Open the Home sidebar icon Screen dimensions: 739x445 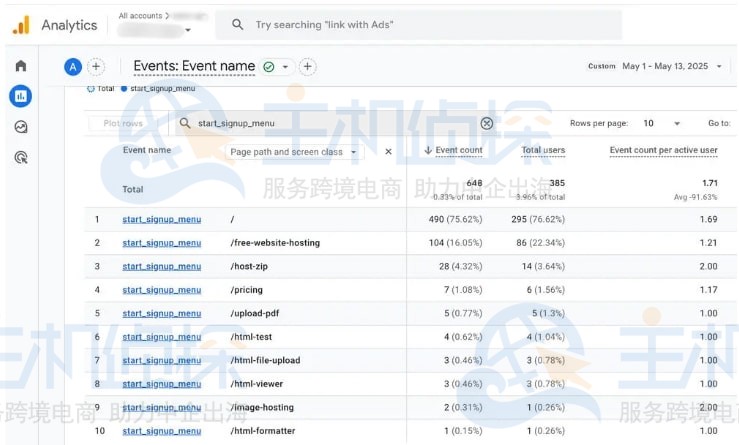click(21, 66)
